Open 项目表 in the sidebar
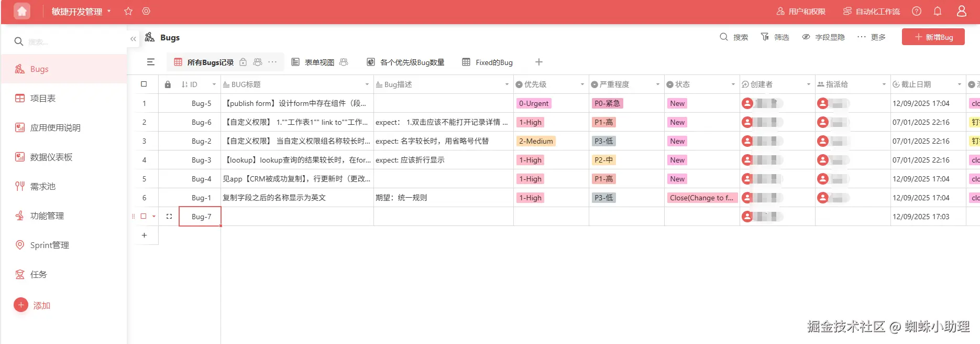Viewport: 980px width, 344px height. [x=64, y=98]
